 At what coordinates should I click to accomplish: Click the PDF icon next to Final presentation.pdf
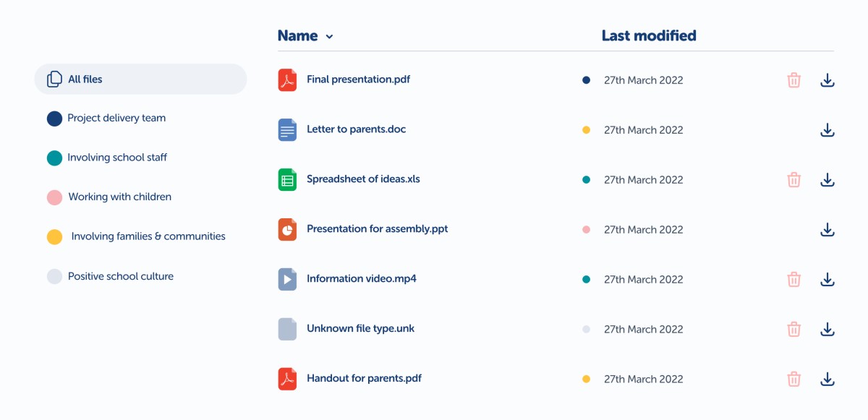(x=286, y=80)
